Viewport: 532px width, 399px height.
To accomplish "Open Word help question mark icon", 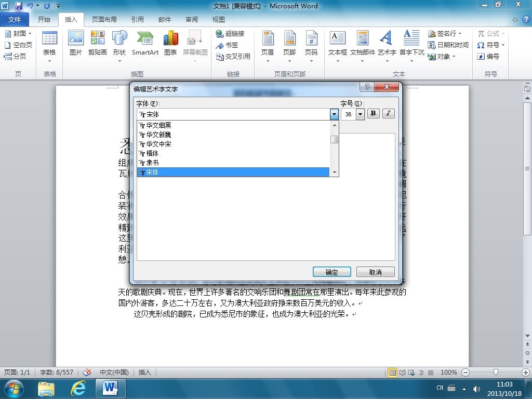I will tap(526, 20).
